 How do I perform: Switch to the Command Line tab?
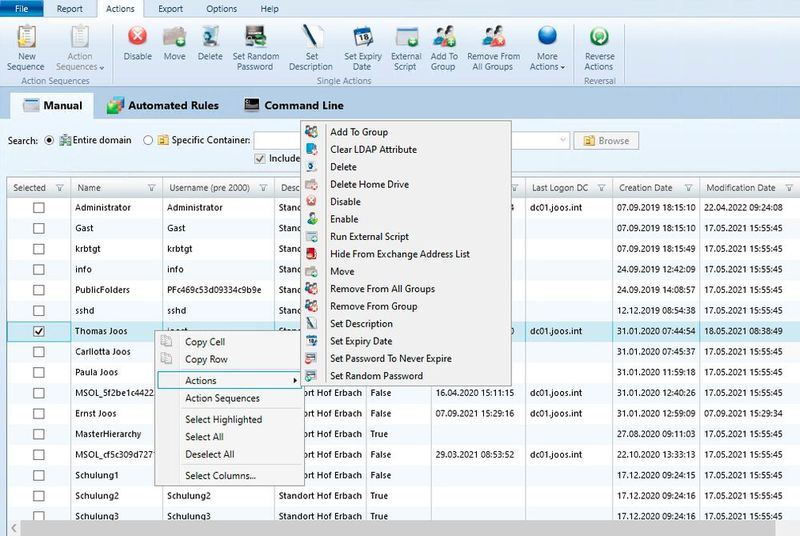(294, 105)
